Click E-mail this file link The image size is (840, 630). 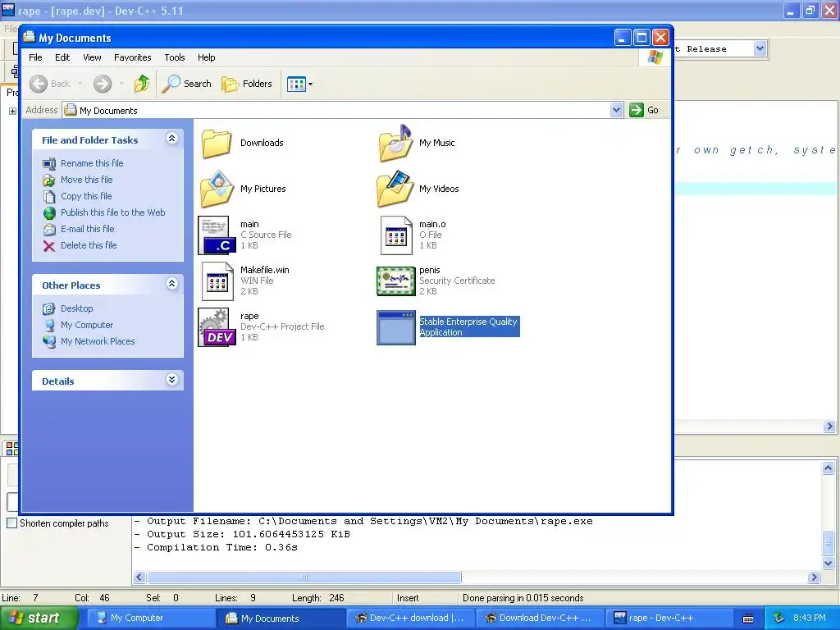(87, 229)
